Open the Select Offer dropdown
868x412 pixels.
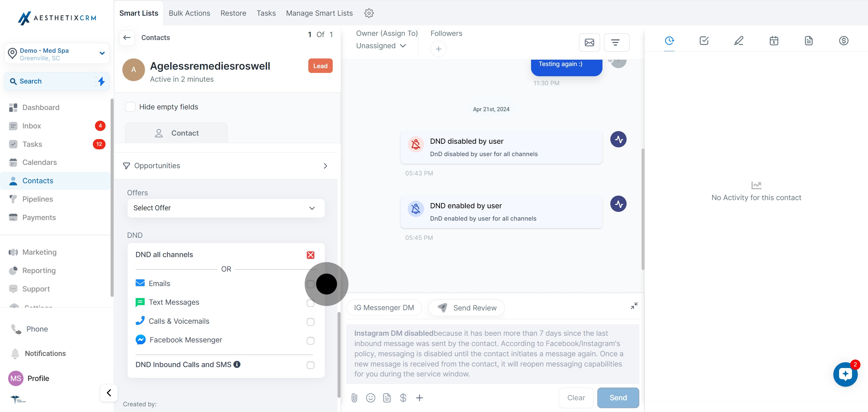pos(225,208)
